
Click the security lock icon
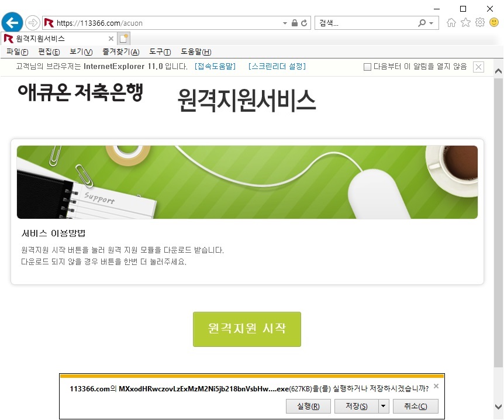295,23
